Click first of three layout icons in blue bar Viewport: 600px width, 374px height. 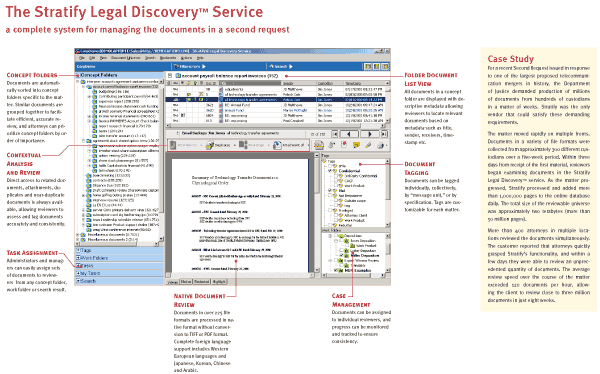pyautogui.click(x=368, y=67)
